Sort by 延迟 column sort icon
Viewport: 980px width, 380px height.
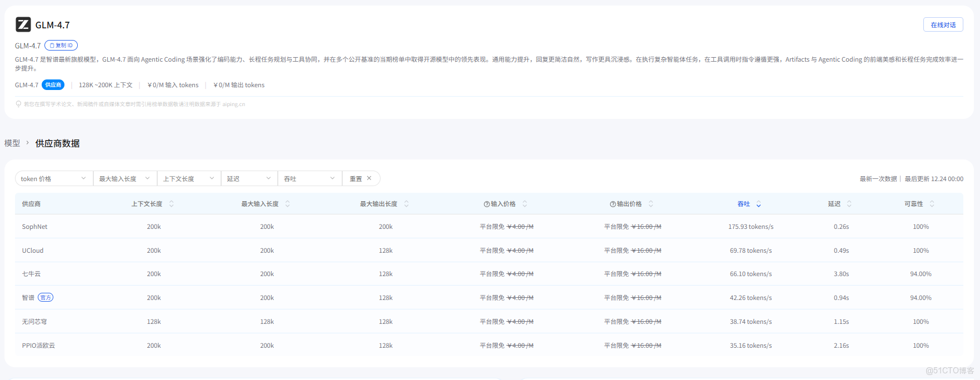(x=849, y=204)
